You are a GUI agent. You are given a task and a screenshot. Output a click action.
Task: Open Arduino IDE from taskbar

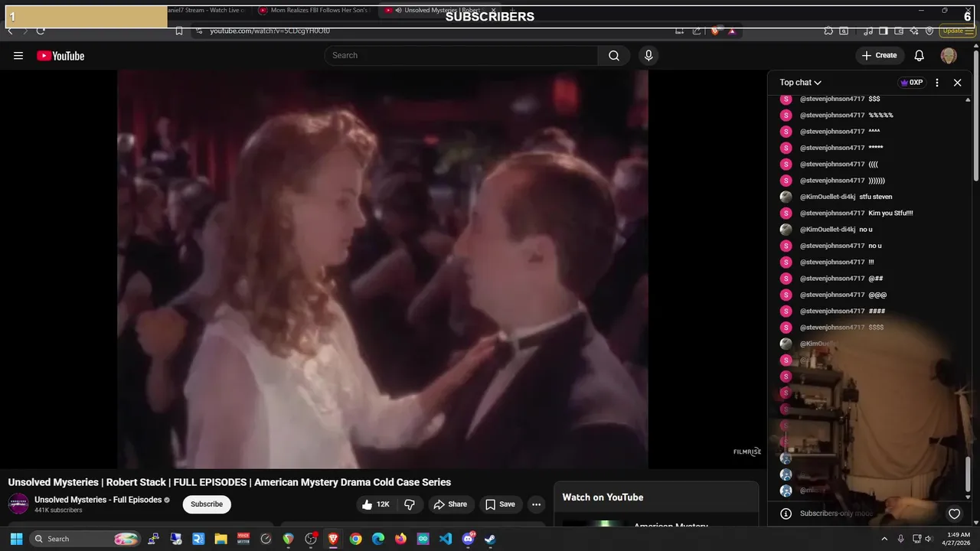pyautogui.click(x=423, y=539)
